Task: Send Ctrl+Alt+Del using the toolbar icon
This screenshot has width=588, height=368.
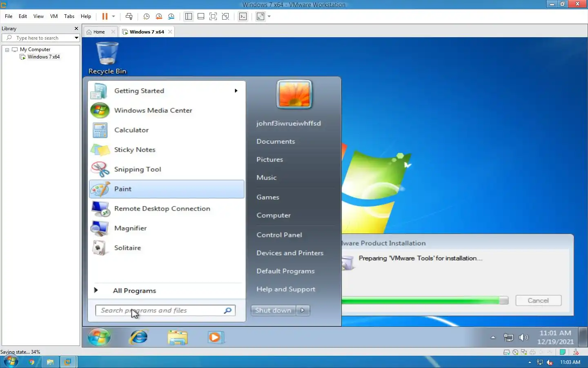Action: 129,16
